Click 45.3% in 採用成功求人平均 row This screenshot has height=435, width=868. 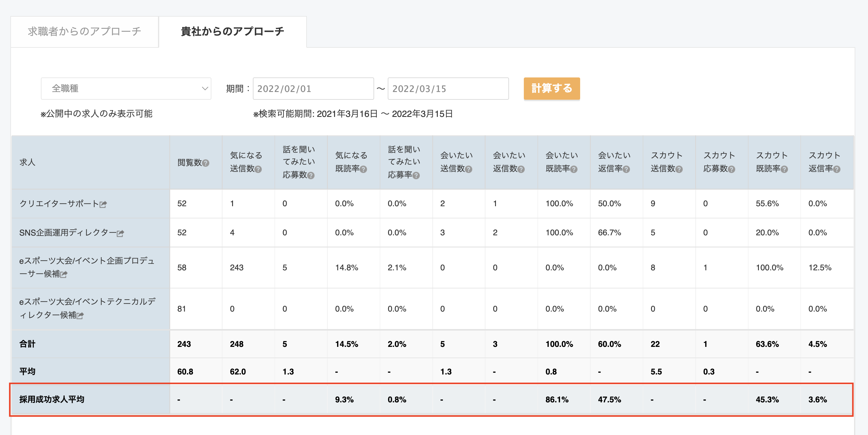click(767, 400)
